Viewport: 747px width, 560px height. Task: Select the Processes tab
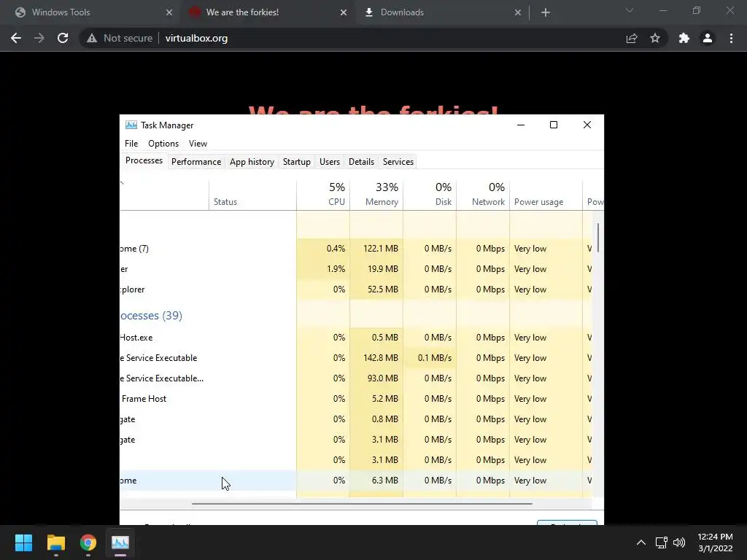(144, 160)
